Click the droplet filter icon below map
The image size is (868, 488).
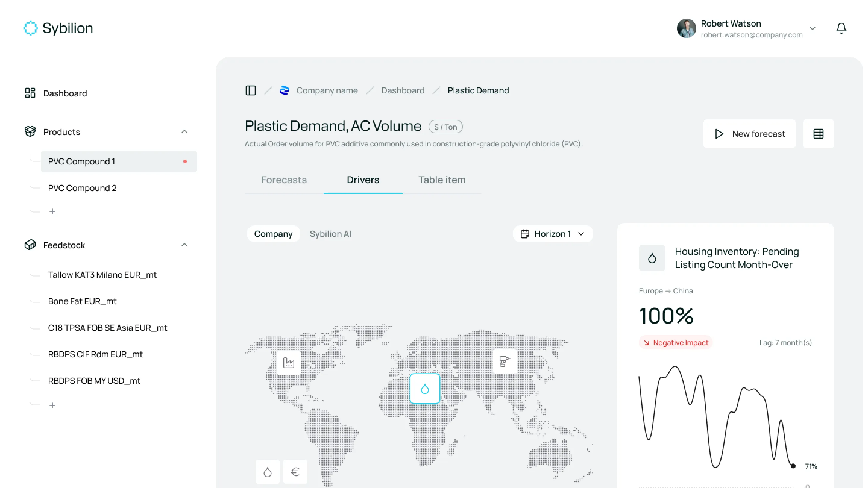(x=268, y=471)
